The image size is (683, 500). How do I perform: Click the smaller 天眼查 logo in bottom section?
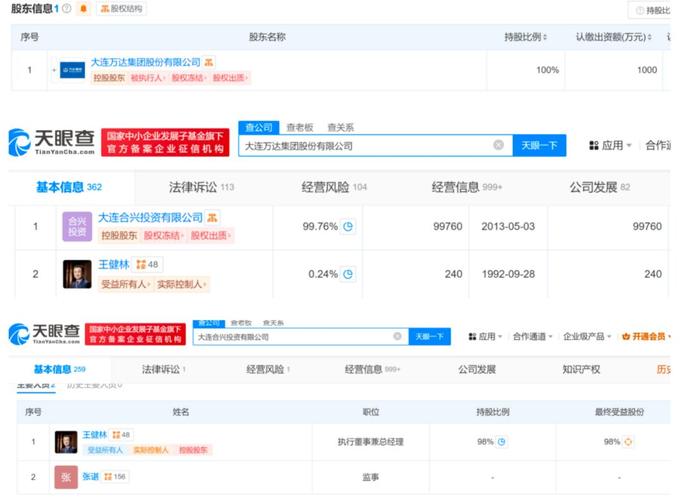(x=44, y=334)
